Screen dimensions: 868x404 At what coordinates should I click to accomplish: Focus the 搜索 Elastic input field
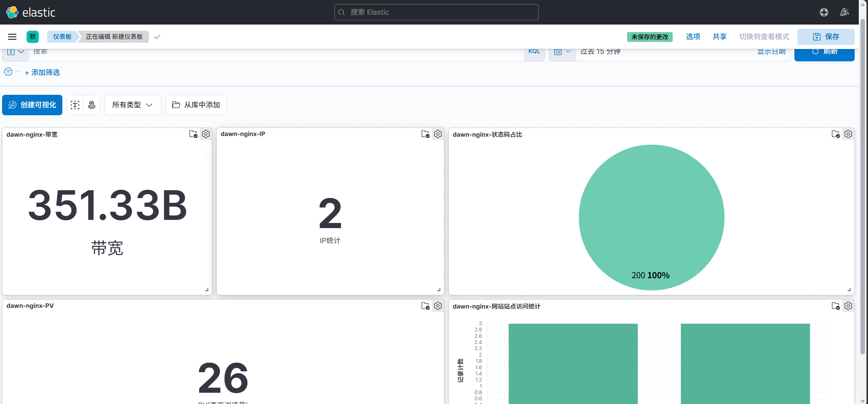point(436,12)
